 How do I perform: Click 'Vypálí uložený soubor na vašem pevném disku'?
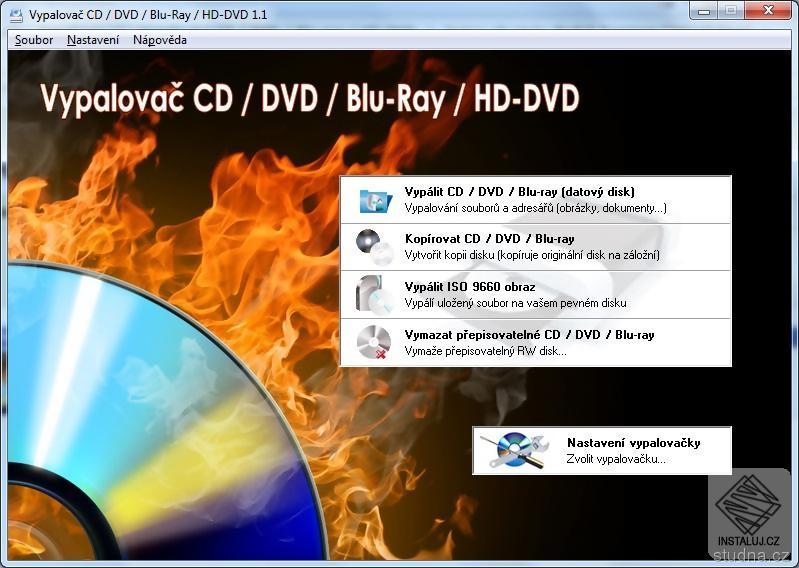(x=515, y=303)
